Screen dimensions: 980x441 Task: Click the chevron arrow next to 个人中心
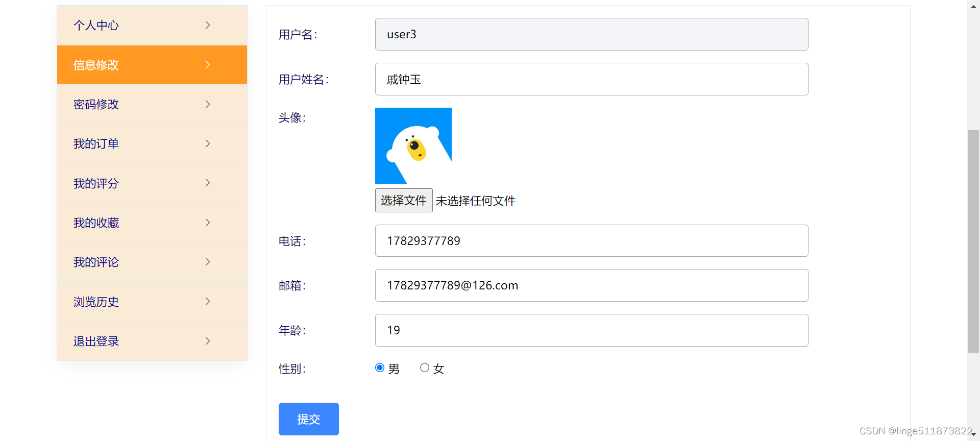[x=208, y=25]
